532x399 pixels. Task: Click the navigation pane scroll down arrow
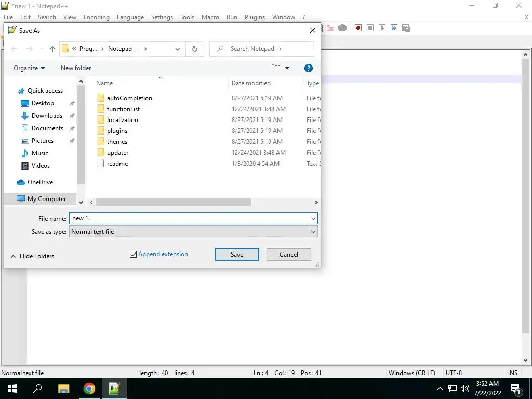81,203
